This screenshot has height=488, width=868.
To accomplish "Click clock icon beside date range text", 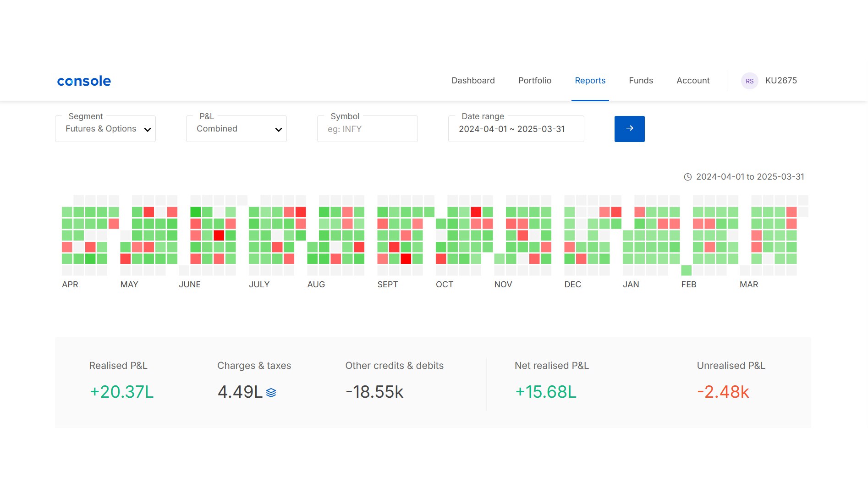I will tap(687, 177).
